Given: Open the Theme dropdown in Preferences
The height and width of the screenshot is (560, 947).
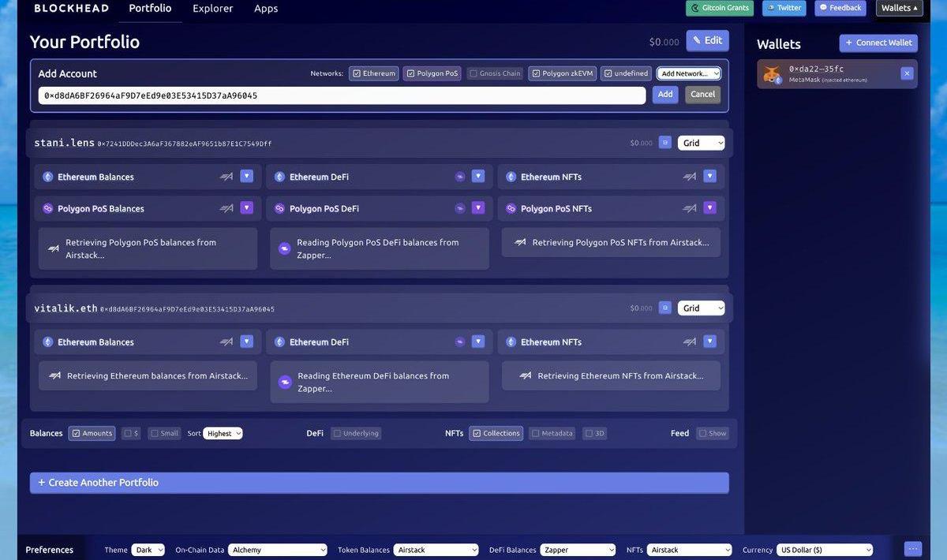Looking at the screenshot, I should pos(148,550).
